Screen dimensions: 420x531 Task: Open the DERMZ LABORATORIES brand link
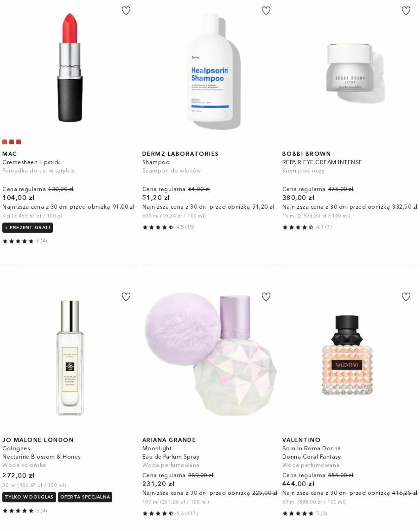point(180,154)
